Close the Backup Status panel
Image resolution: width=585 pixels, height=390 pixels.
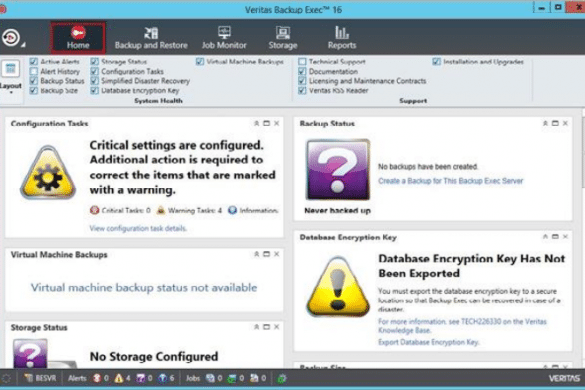[565, 124]
